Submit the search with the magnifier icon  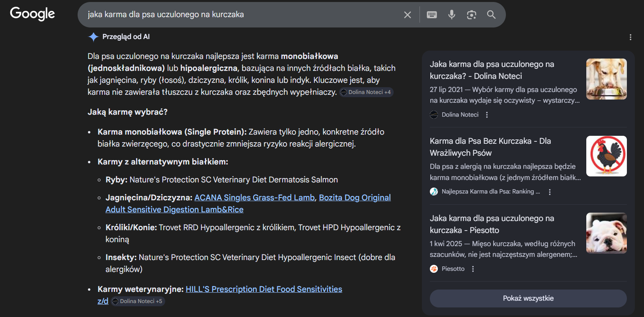(x=492, y=15)
